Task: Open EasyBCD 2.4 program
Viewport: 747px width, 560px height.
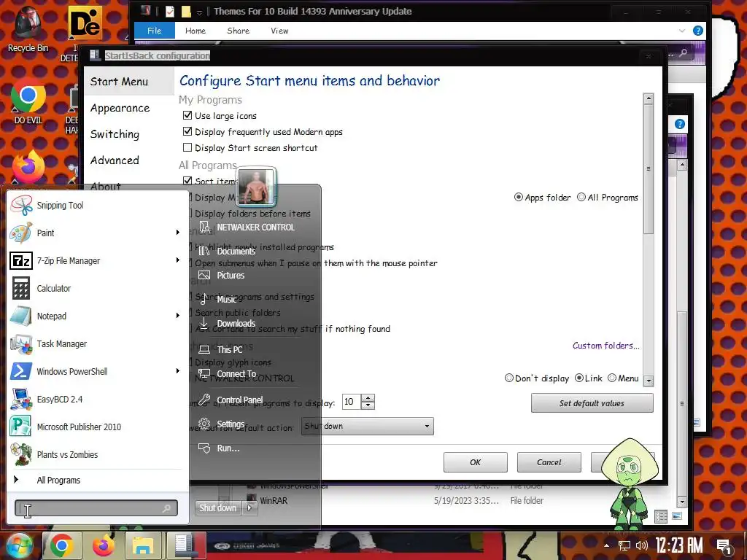Action: [96, 399]
